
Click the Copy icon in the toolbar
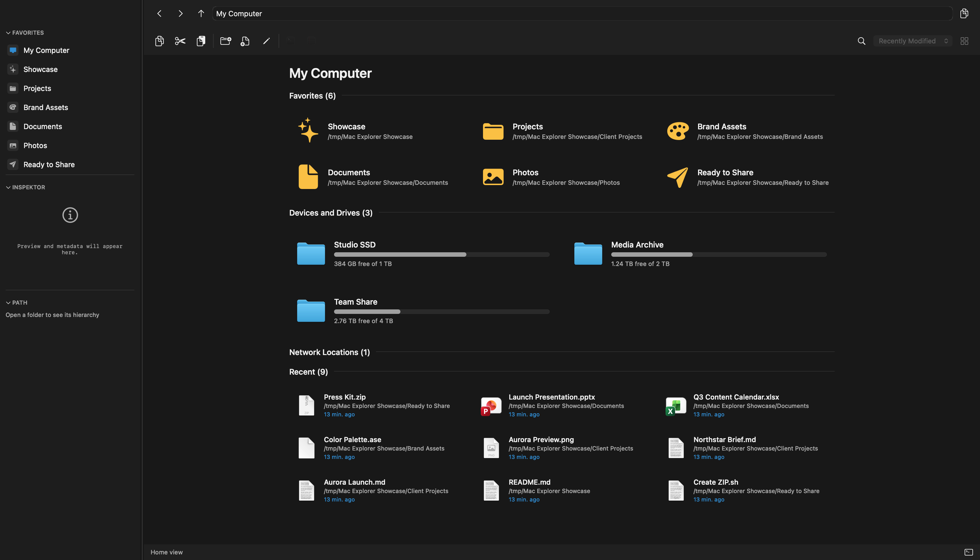click(x=159, y=41)
